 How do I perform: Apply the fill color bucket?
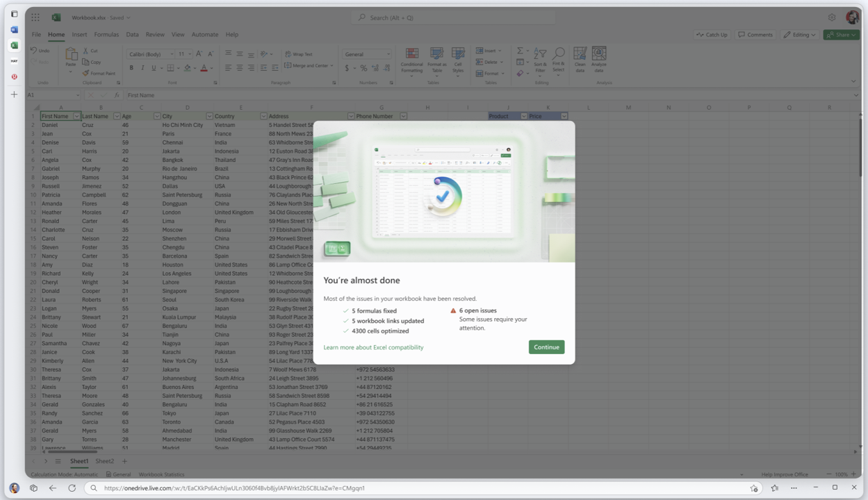(186, 68)
